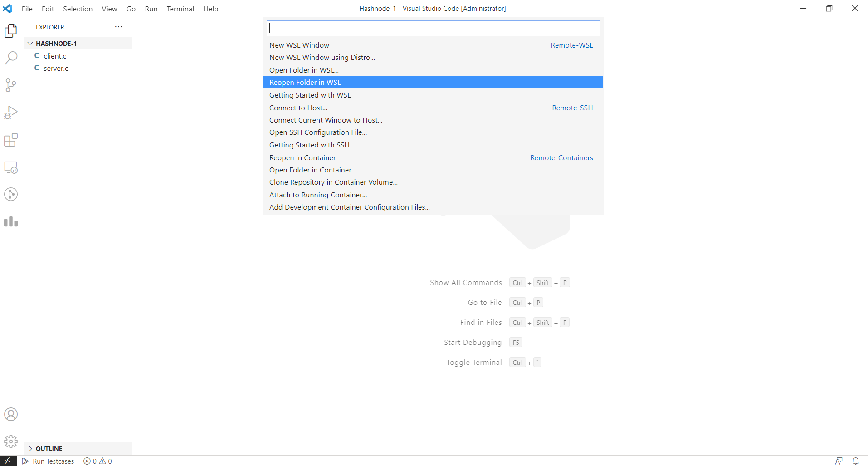Select Reopen in Container command
This screenshot has width=868, height=466.
coord(433,157)
